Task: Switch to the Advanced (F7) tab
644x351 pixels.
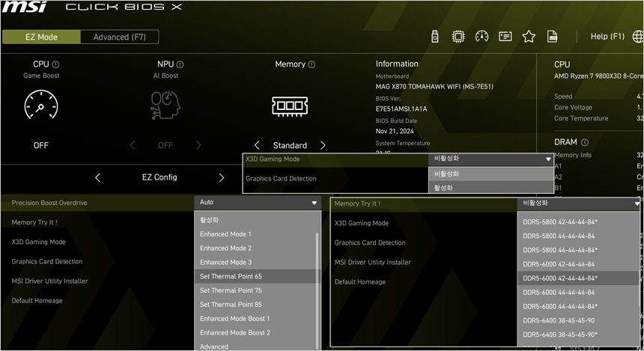Action: coord(118,37)
